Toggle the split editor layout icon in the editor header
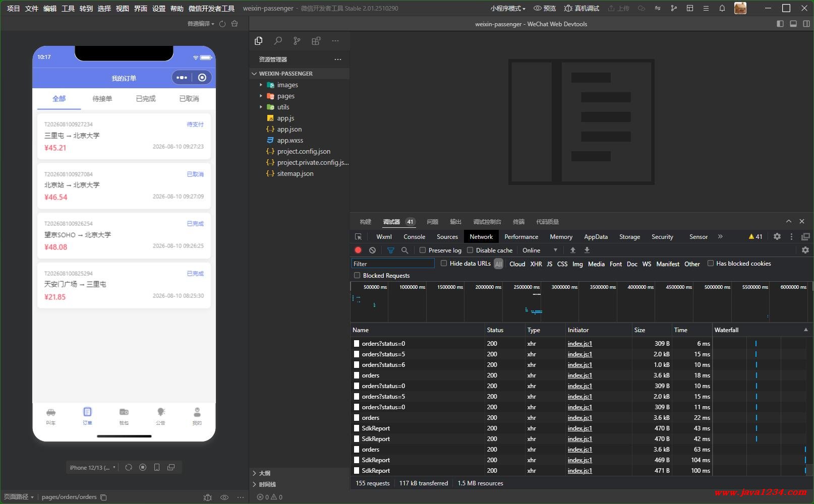The height and width of the screenshot is (504, 814). pos(806,24)
